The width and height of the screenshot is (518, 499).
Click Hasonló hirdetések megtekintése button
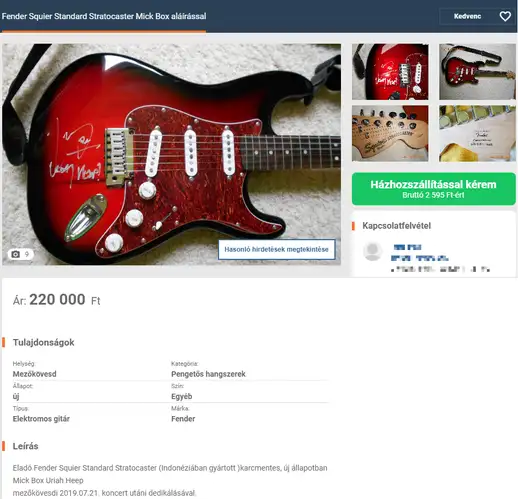276,249
